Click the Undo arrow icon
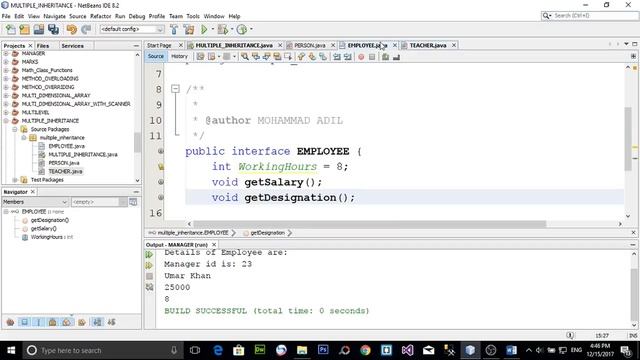 pos(72,29)
